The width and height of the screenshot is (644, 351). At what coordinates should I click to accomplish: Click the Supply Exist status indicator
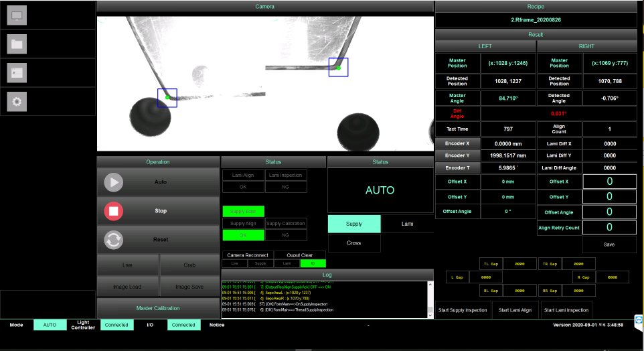click(x=243, y=211)
